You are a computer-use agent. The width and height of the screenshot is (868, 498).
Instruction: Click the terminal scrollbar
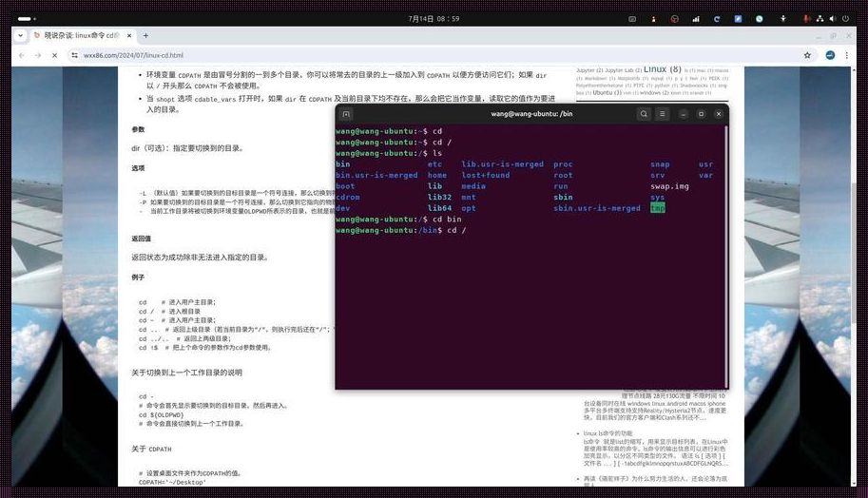pyautogui.click(x=726, y=257)
